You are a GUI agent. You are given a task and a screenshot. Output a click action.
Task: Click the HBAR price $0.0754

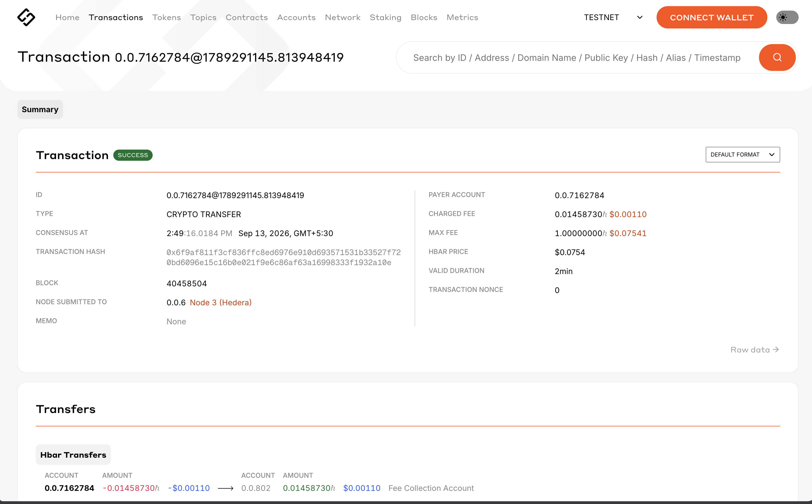coord(570,252)
